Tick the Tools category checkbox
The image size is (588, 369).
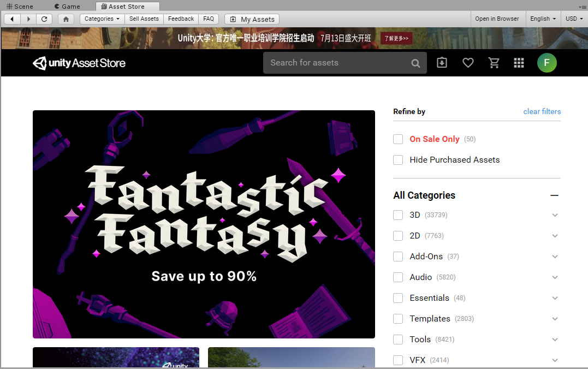coord(398,340)
